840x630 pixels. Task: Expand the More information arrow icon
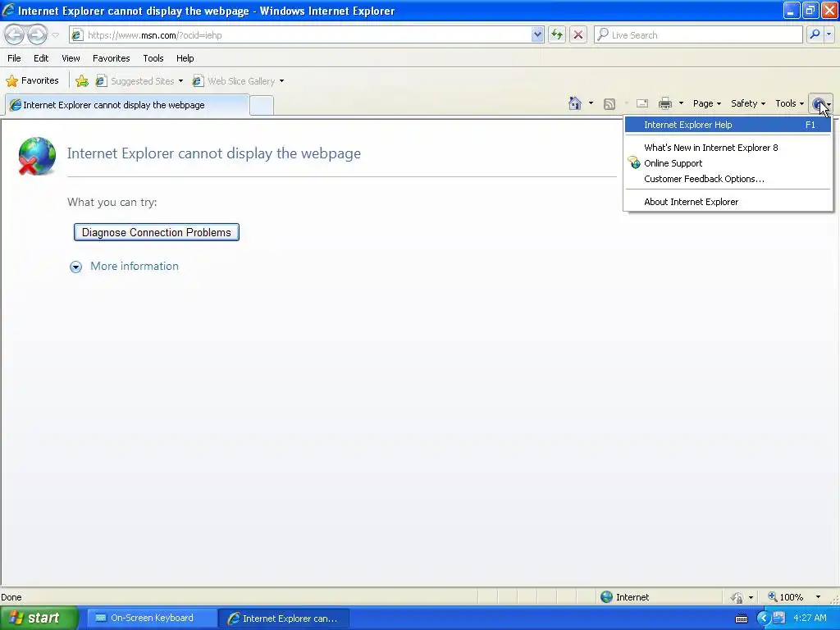pos(75,267)
